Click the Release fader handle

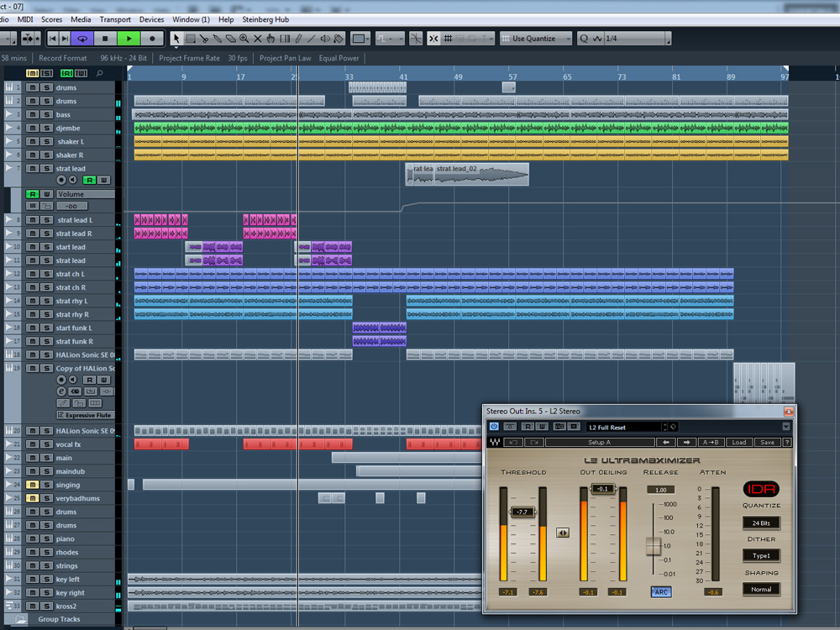click(x=654, y=546)
